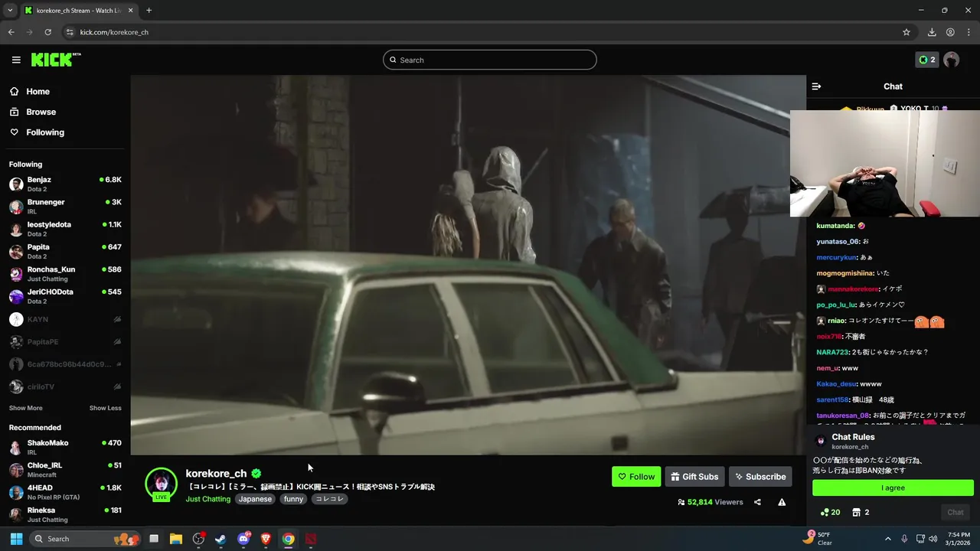This screenshot has width=980, height=551.
Task: Open channel points balance showing 20
Action: (830, 512)
